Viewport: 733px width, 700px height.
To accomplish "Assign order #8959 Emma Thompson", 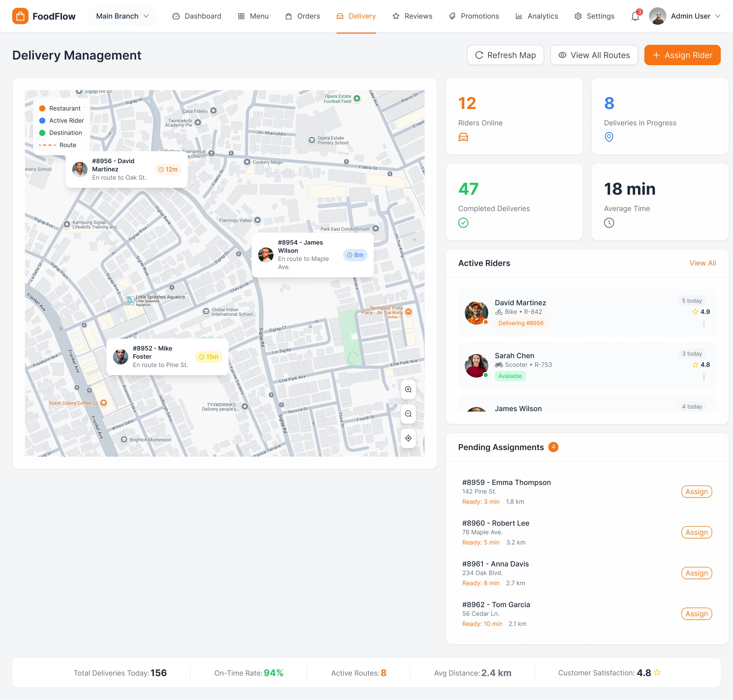I will pyautogui.click(x=696, y=492).
